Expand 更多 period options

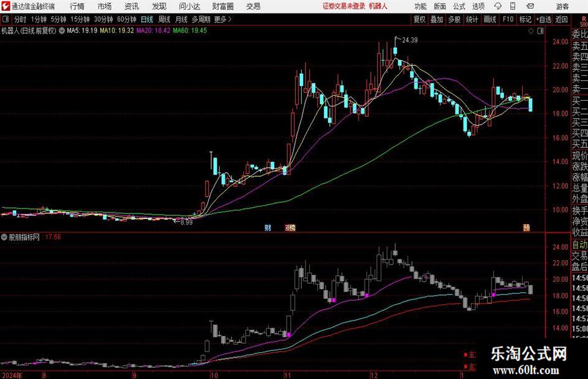(x=222, y=19)
